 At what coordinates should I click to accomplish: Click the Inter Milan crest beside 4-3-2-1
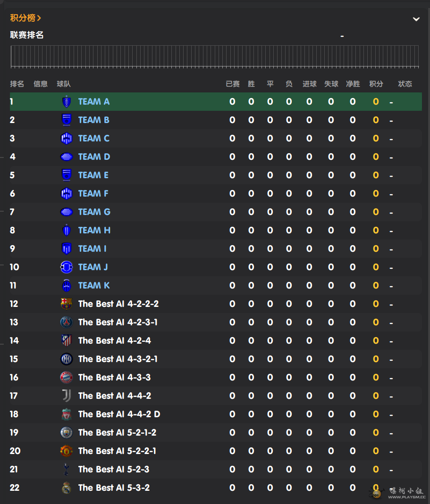pos(67,359)
